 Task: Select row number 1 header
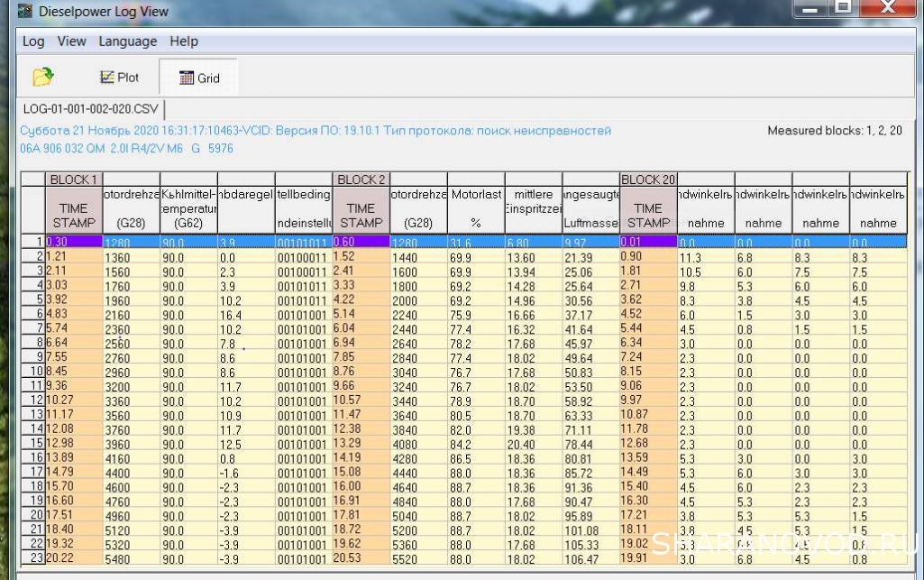32,242
